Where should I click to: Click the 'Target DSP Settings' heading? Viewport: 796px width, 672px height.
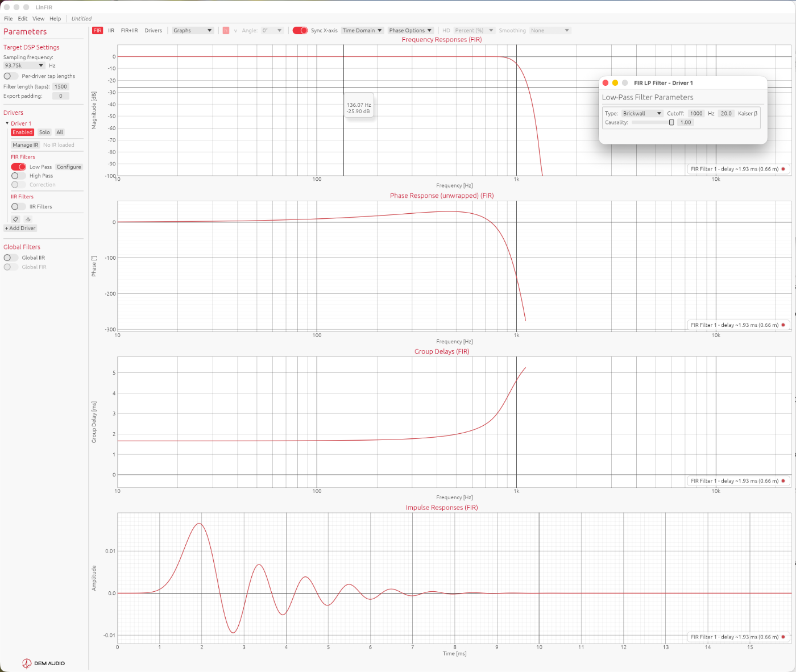coord(31,47)
